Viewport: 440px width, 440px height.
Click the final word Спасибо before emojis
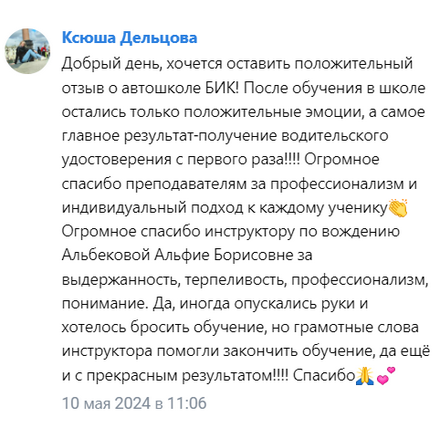click(x=324, y=376)
